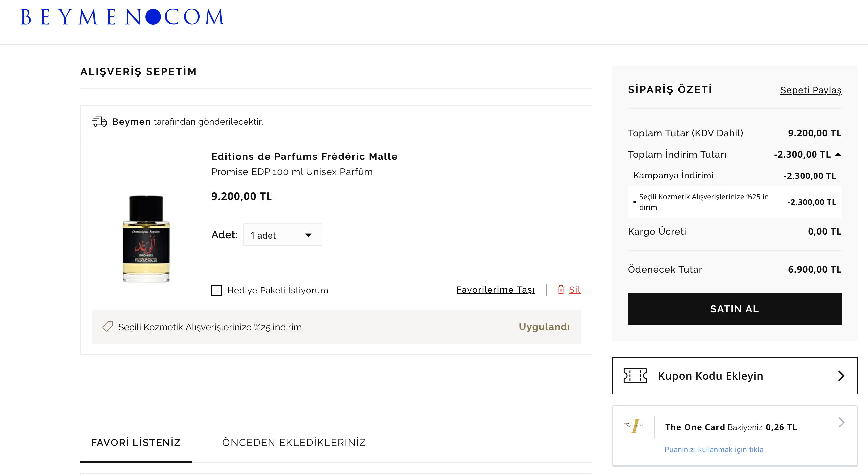Switch to Önceden Eklediklerinizi tab
This screenshot has height=476, width=868.
[293, 442]
